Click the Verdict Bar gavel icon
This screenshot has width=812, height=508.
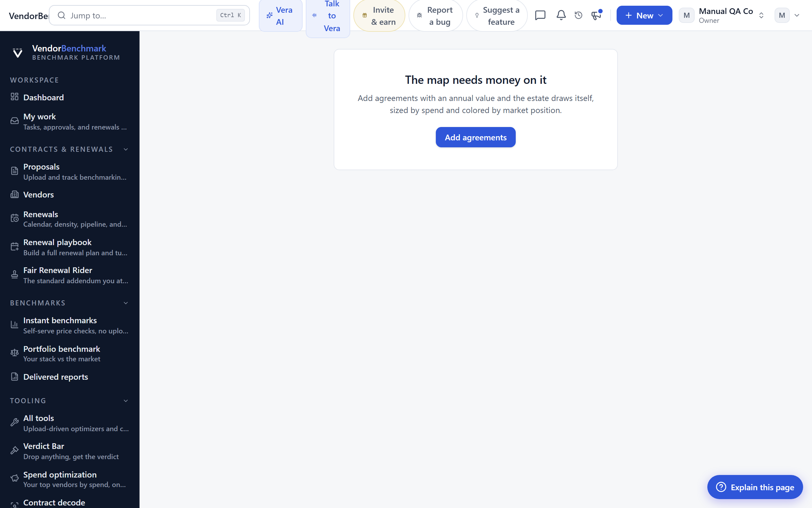tap(14, 451)
